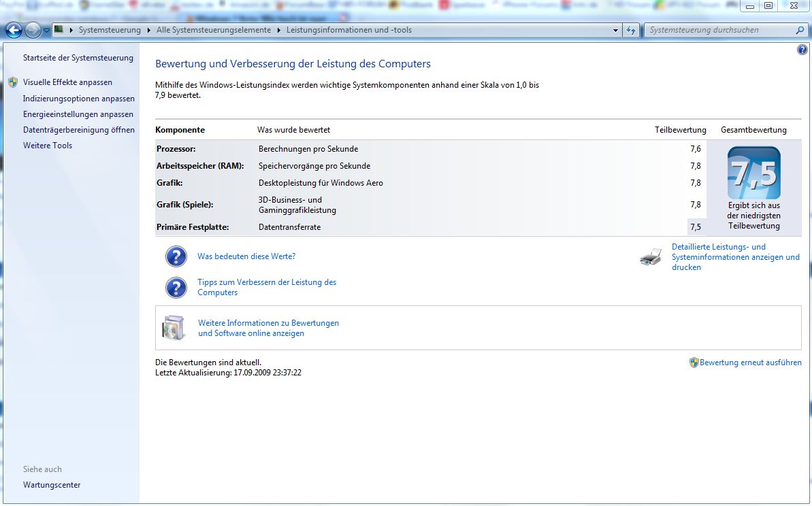Maximize the window
The image size is (812, 506).
tap(768, 5)
